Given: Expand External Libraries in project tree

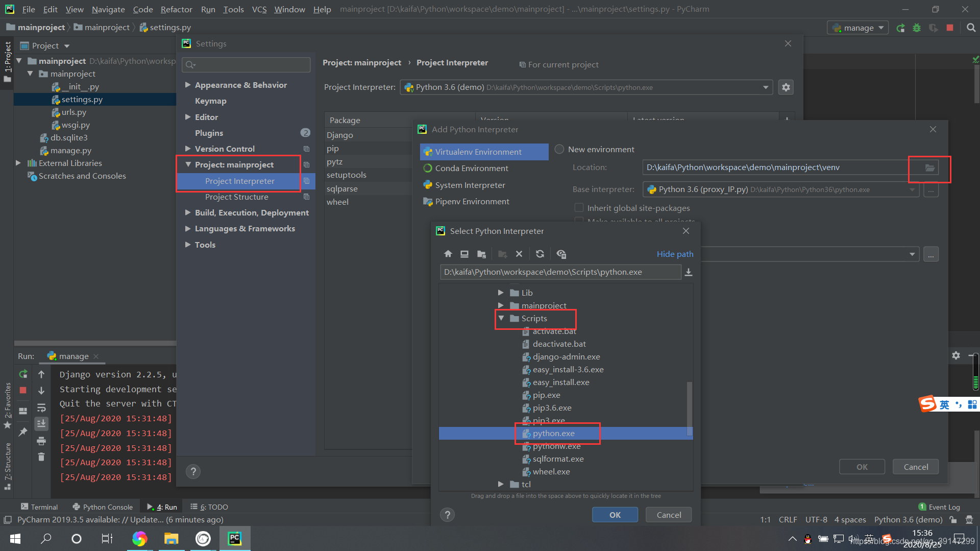Looking at the screenshot, I should 18,163.
